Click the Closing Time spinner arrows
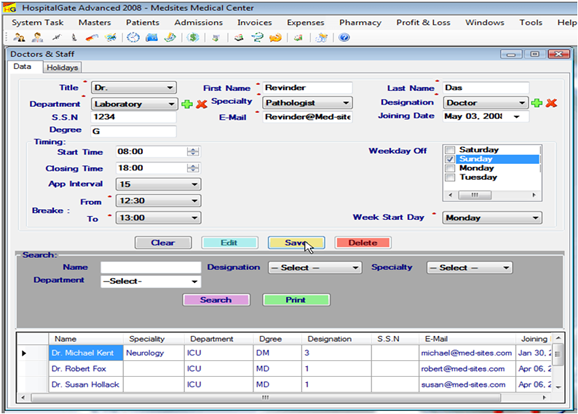Screen dimensions: 578x414 tap(193, 168)
